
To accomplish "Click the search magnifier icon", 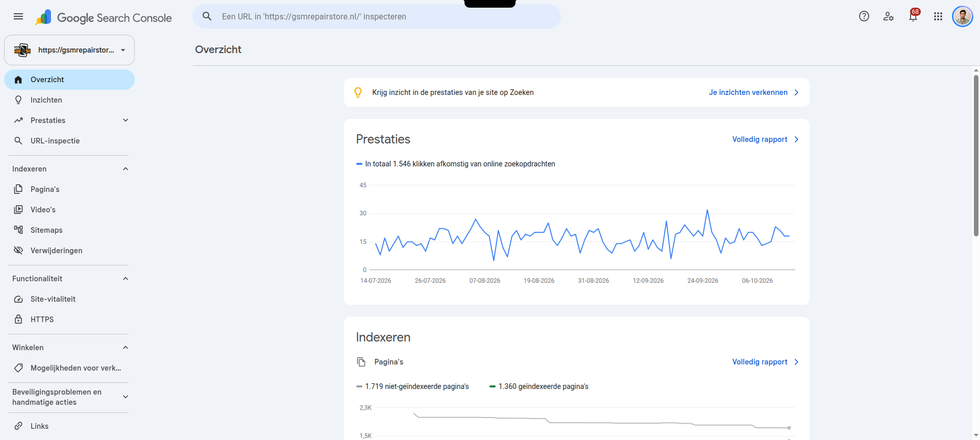I will coord(207,16).
